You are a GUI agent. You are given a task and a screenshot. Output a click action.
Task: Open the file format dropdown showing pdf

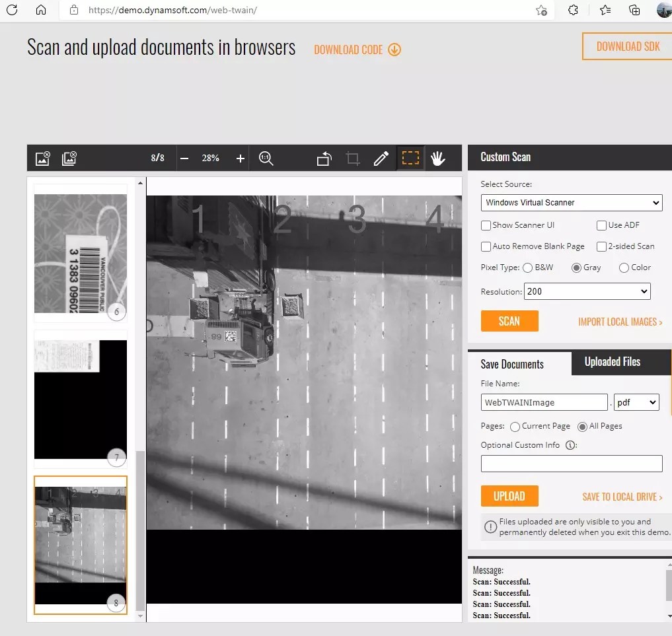tap(636, 402)
